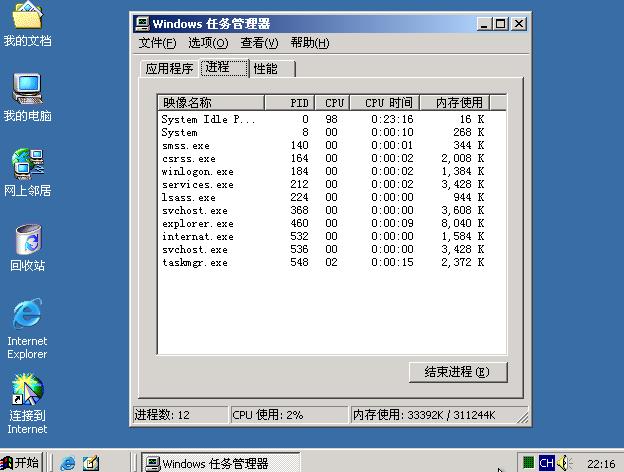624x472 pixels.
Task: Click the 结束进程(E) button
Action: tap(458, 372)
